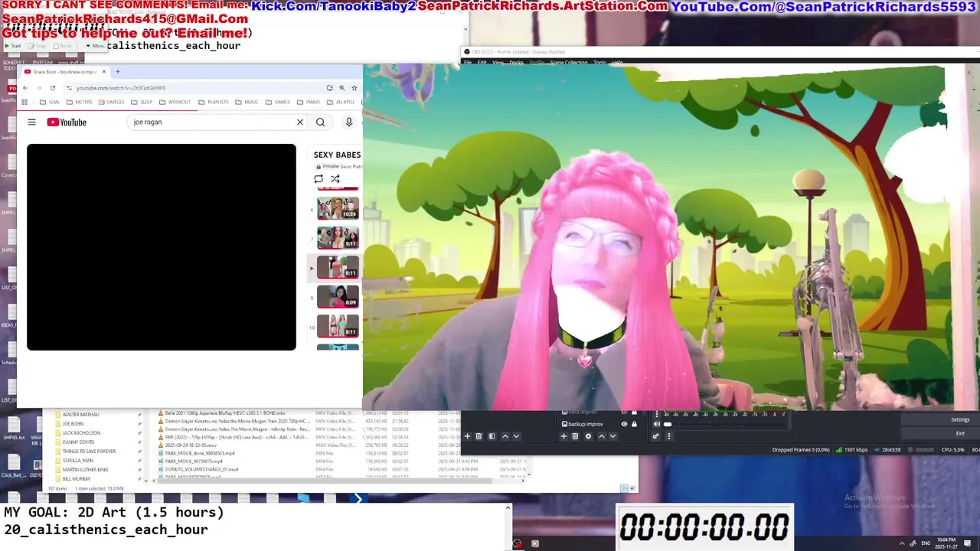The width and height of the screenshot is (980, 551).
Task: Remove selected scene with trash icon
Action: tap(479, 436)
